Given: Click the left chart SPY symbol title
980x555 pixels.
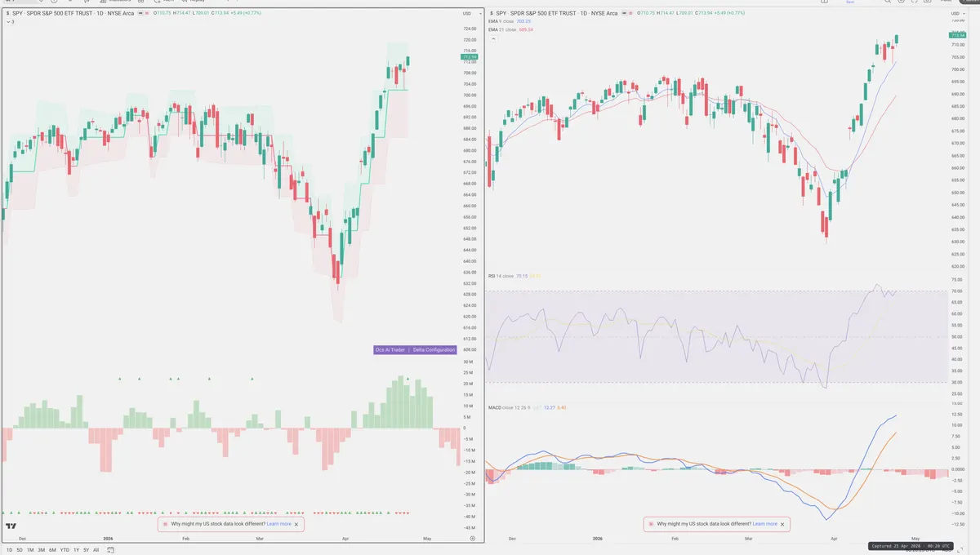Looking at the screenshot, I should click(x=73, y=13).
